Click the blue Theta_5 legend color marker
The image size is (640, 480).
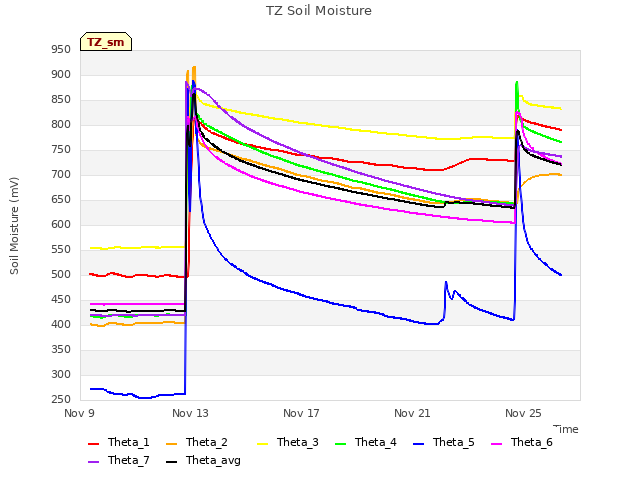(418, 444)
